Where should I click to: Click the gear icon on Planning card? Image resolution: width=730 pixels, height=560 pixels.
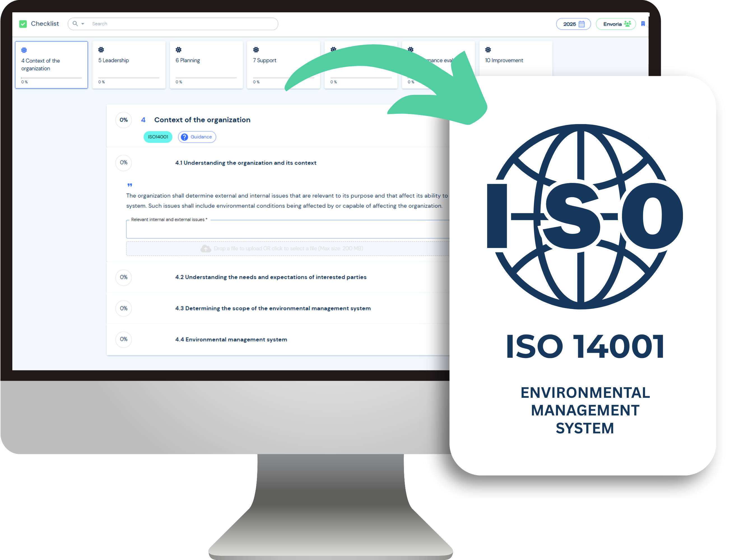click(178, 50)
